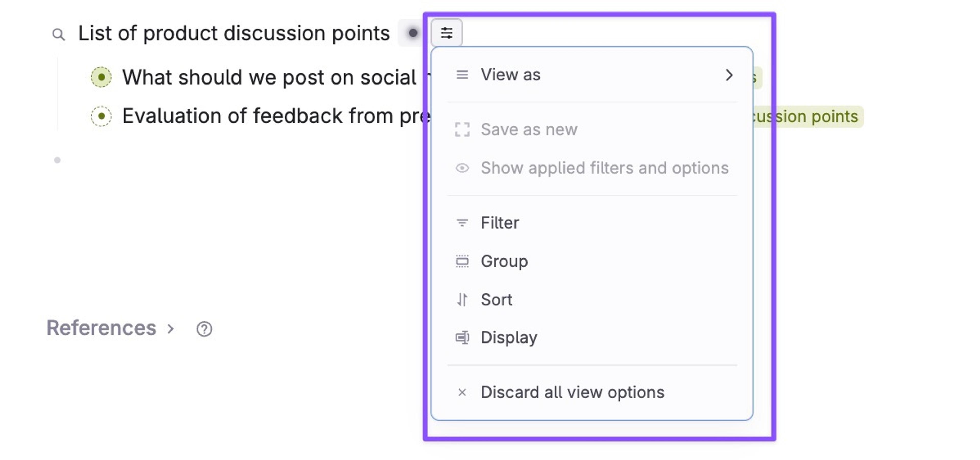Click the List of product discussion points title

pyautogui.click(x=234, y=33)
